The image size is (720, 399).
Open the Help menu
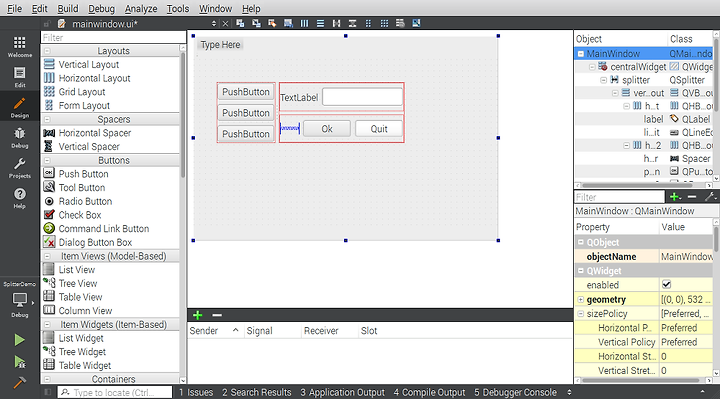[x=251, y=8]
